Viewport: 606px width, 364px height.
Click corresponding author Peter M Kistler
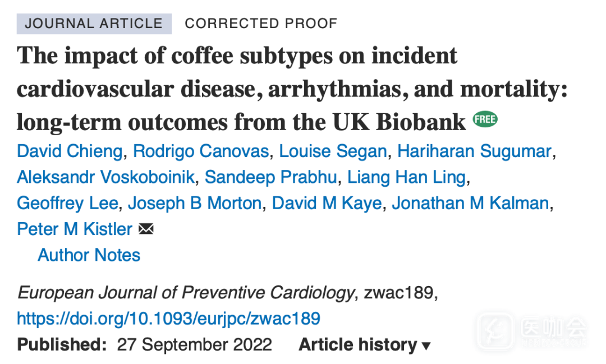[75, 229]
